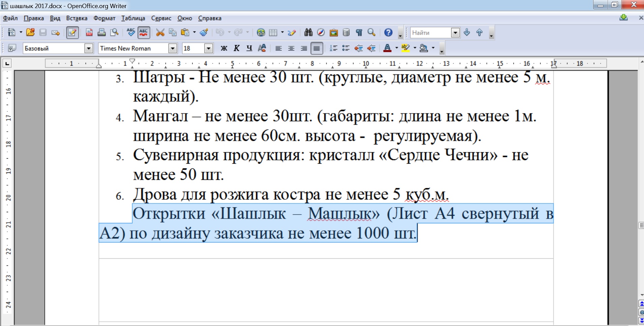Open the Help question mark icon

pyautogui.click(x=388, y=32)
